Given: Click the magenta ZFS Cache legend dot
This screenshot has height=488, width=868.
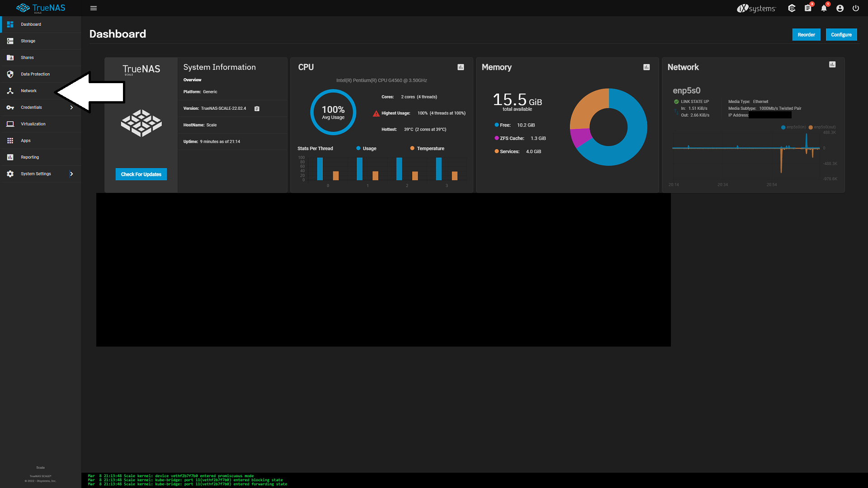Looking at the screenshot, I should (496, 138).
